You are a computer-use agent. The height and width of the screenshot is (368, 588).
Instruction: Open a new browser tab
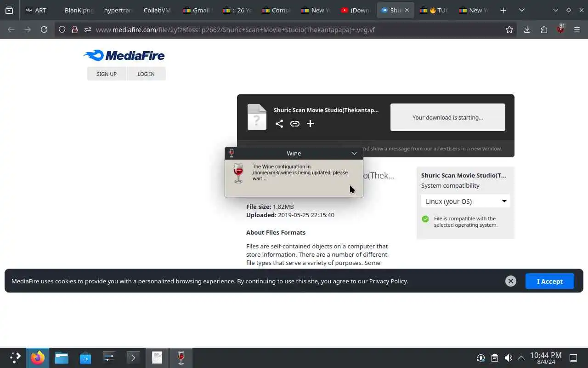pyautogui.click(x=503, y=10)
